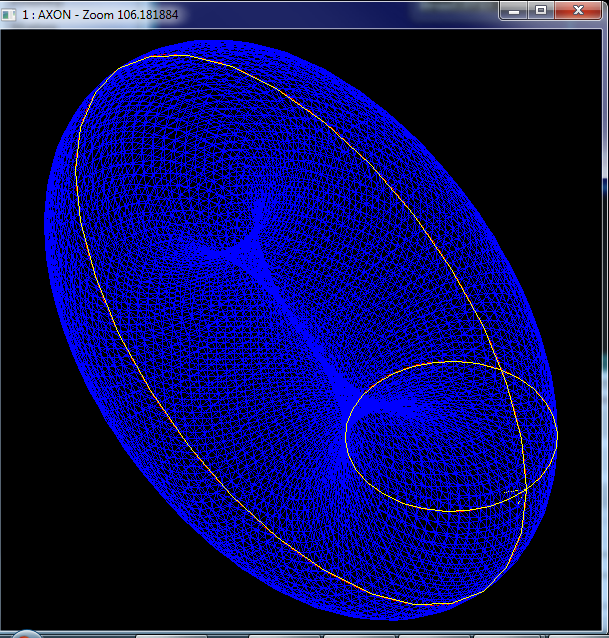Open the Windows Start button orb
609x638 pixels.
25,634
